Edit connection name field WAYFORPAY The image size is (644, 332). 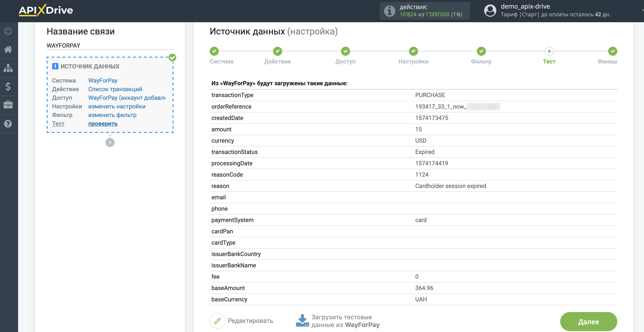coord(110,46)
